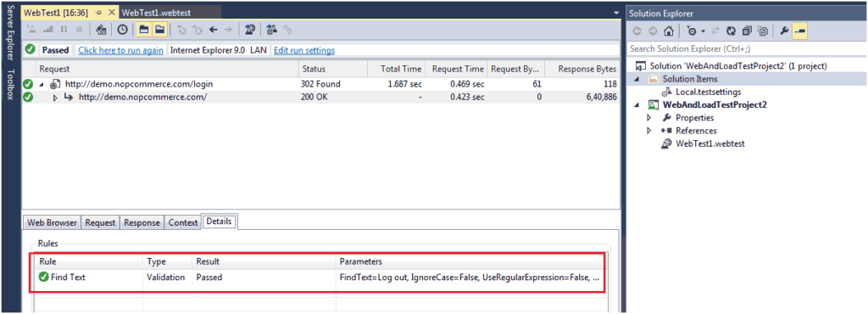Sort by the Status column header
The width and height of the screenshot is (868, 314).
point(332,70)
